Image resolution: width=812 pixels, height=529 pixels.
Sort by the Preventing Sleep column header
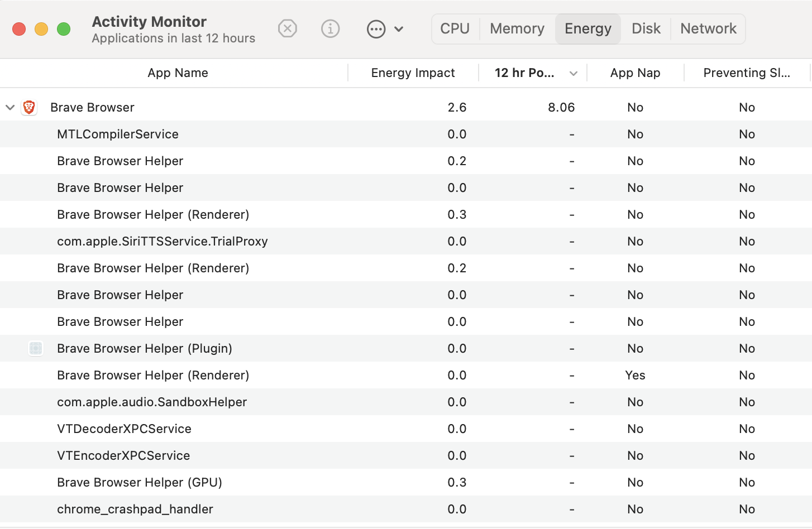coord(747,73)
